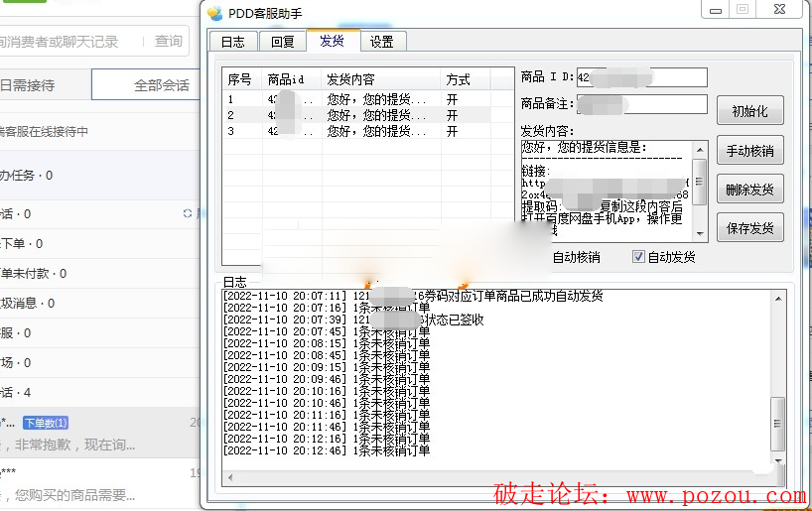812x511 pixels.
Task: Click log entry at 20:07:39 状态已签收
Action: (x=353, y=319)
